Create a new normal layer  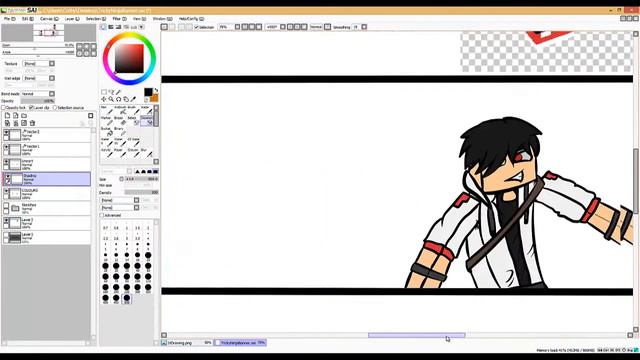(x=7, y=116)
